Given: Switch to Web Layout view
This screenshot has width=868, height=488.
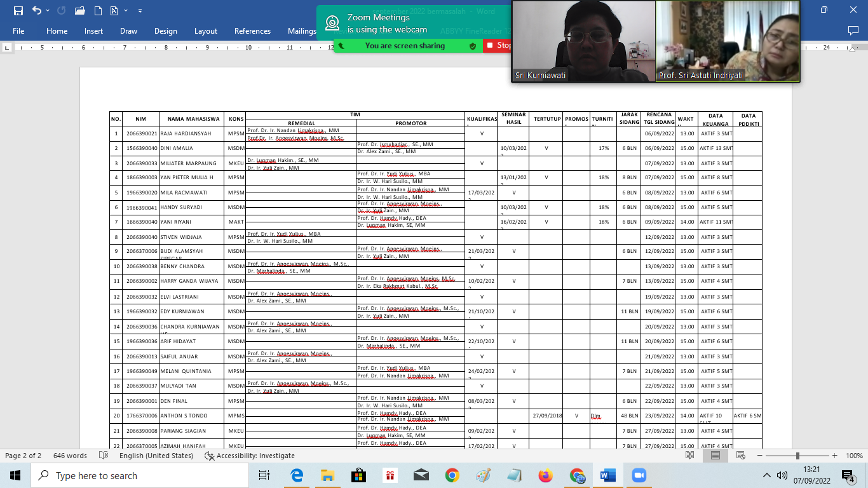Looking at the screenshot, I should [x=740, y=456].
